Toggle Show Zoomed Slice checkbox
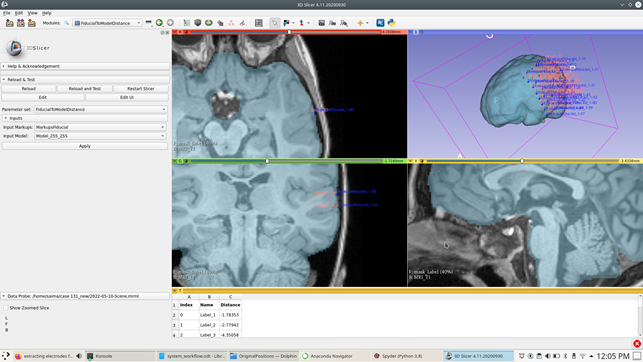The image size is (643, 362). coord(6,307)
